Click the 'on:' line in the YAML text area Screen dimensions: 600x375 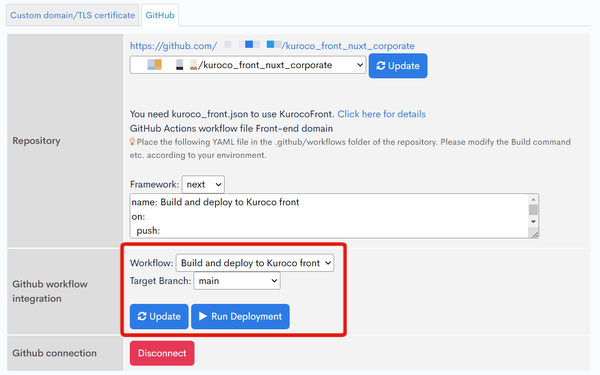click(x=138, y=217)
